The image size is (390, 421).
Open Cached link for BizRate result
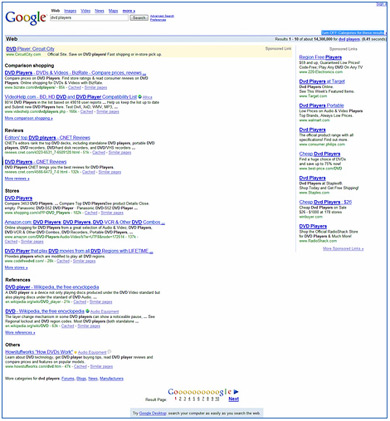(x=74, y=88)
